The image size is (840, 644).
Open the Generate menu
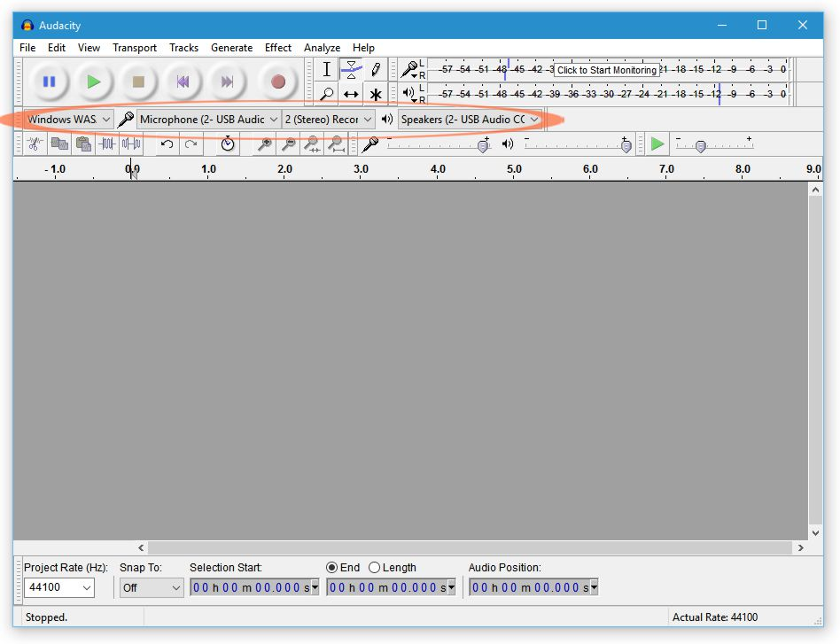click(231, 48)
